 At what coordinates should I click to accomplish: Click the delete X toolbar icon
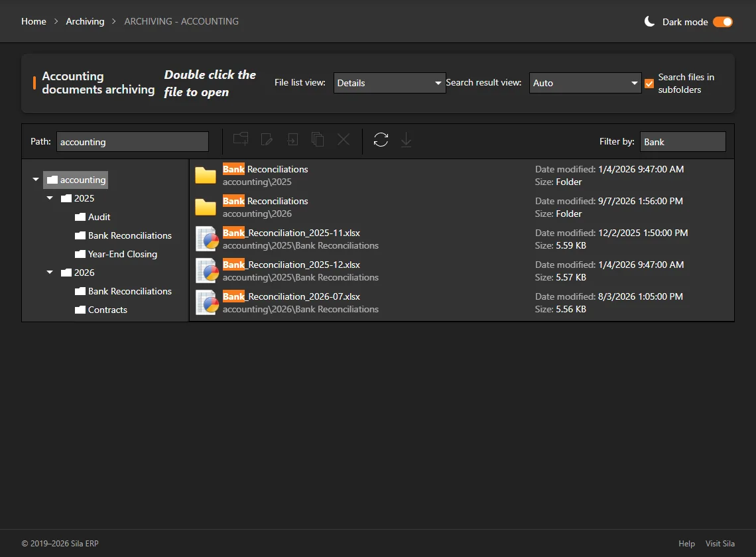pyautogui.click(x=344, y=139)
